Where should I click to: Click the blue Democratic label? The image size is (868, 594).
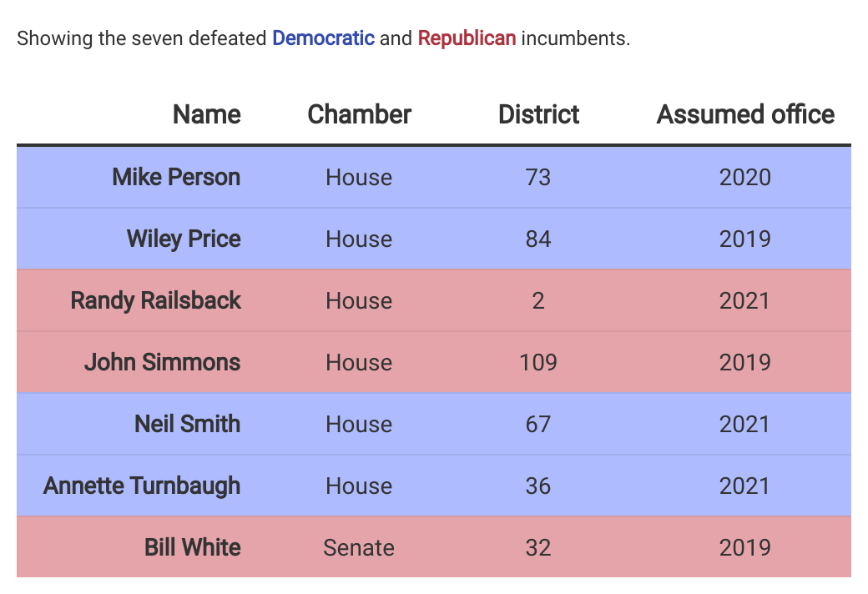(x=323, y=38)
